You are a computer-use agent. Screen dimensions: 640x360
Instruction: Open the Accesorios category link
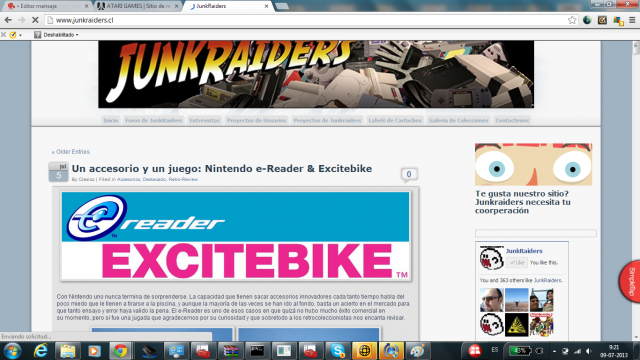click(x=129, y=179)
